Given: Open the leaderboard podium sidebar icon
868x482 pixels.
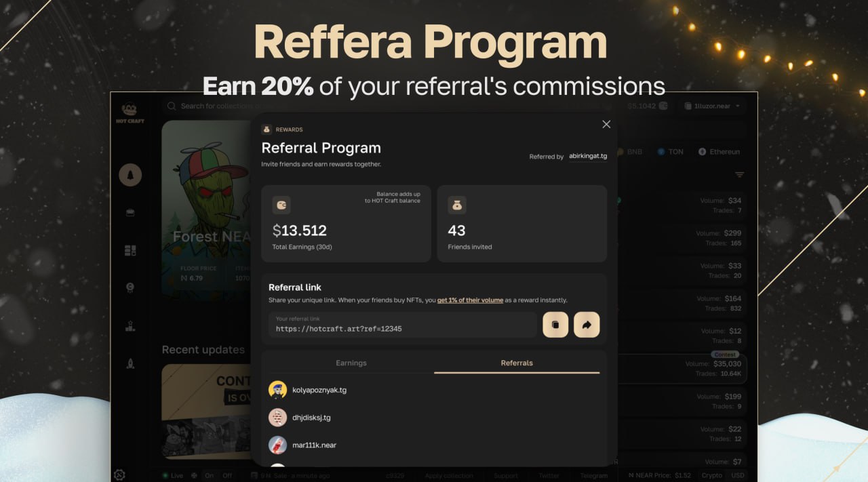Looking at the screenshot, I should [x=130, y=326].
